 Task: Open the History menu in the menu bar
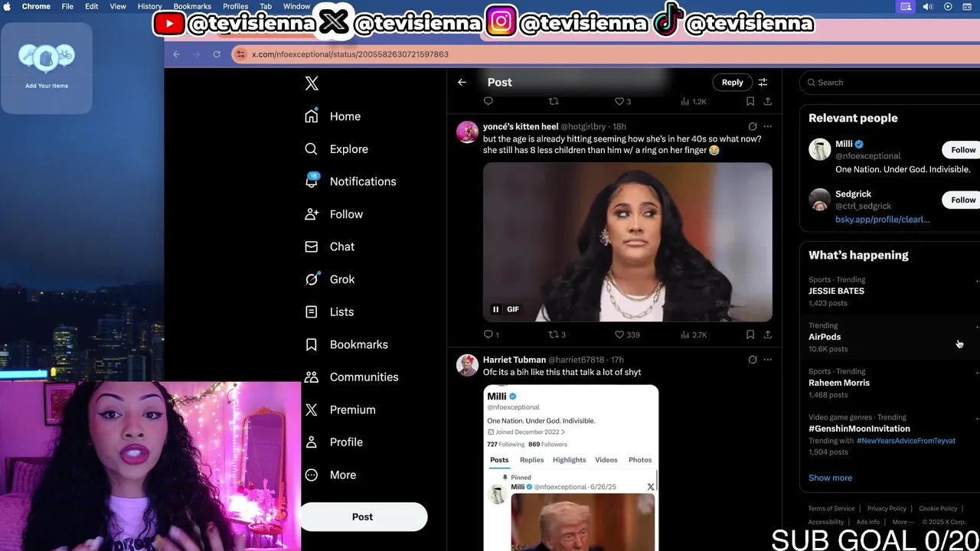[149, 6]
